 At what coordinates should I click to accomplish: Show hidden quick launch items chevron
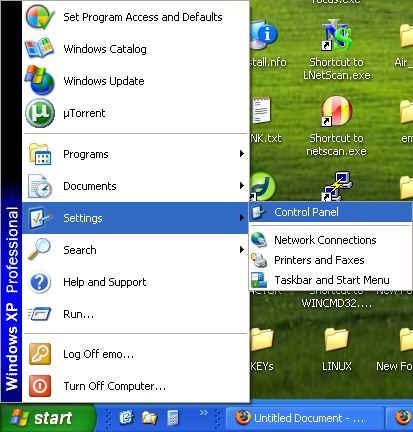(x=203, y=413)
